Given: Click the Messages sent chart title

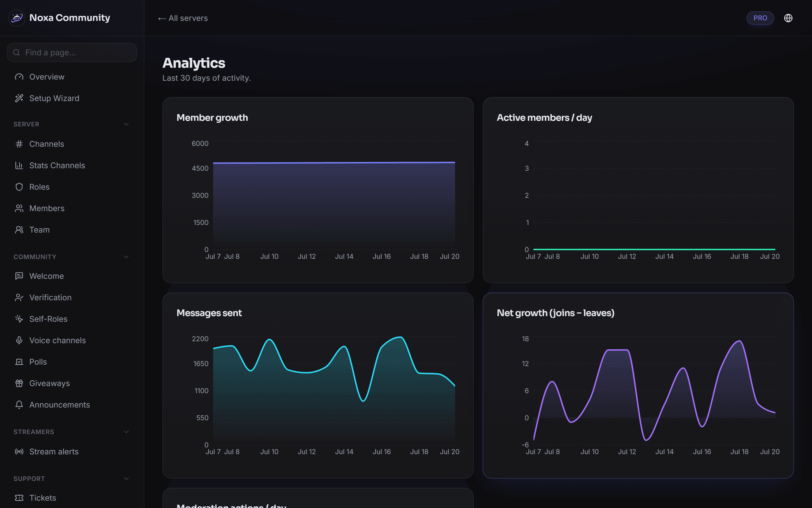Looking at the screenshot, I should tap(209, 313).
